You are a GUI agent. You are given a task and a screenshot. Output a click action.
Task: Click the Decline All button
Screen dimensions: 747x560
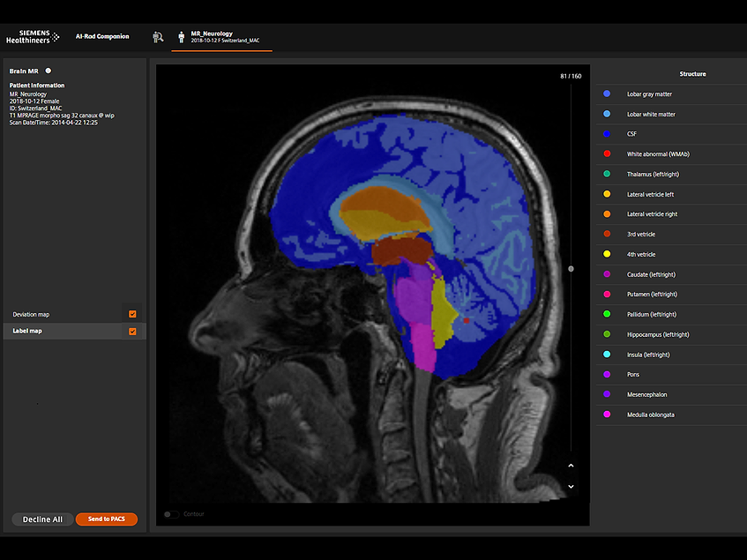pyautogui.click(x=41, y=519)
